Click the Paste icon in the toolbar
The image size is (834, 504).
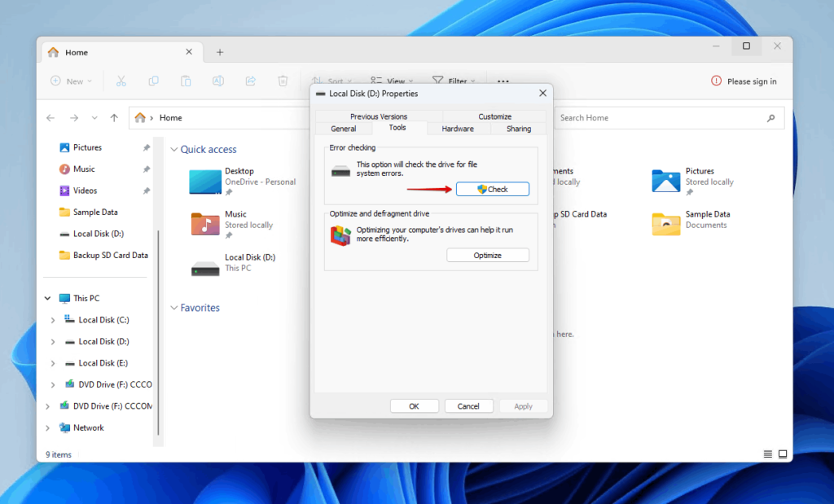(x=186, y=81)
